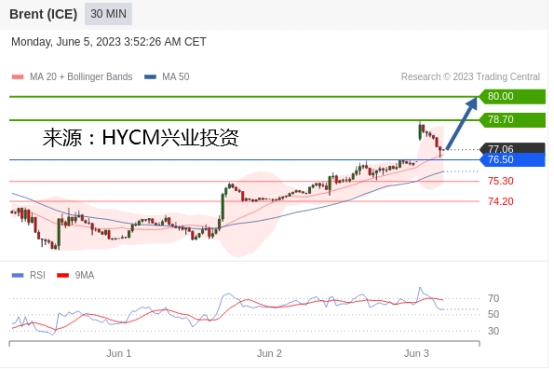Click the Research © 2023 Trading Central text

click(470, 77)
